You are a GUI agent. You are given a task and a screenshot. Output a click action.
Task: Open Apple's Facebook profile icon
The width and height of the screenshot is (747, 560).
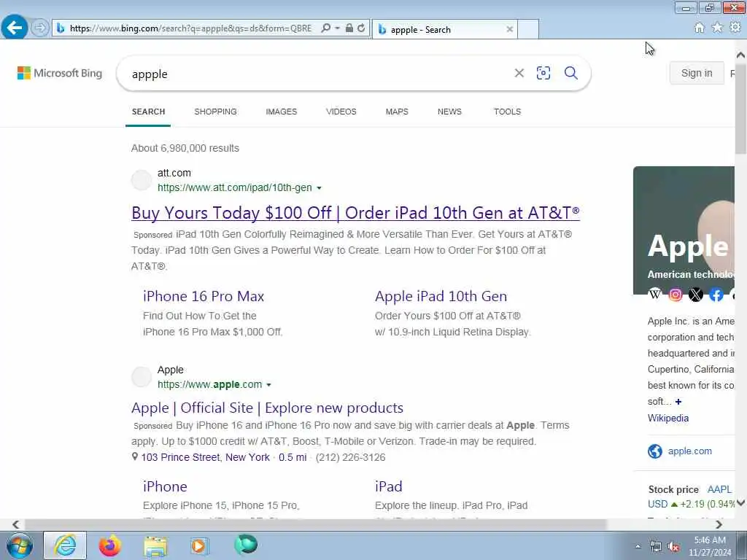[716, 295]
